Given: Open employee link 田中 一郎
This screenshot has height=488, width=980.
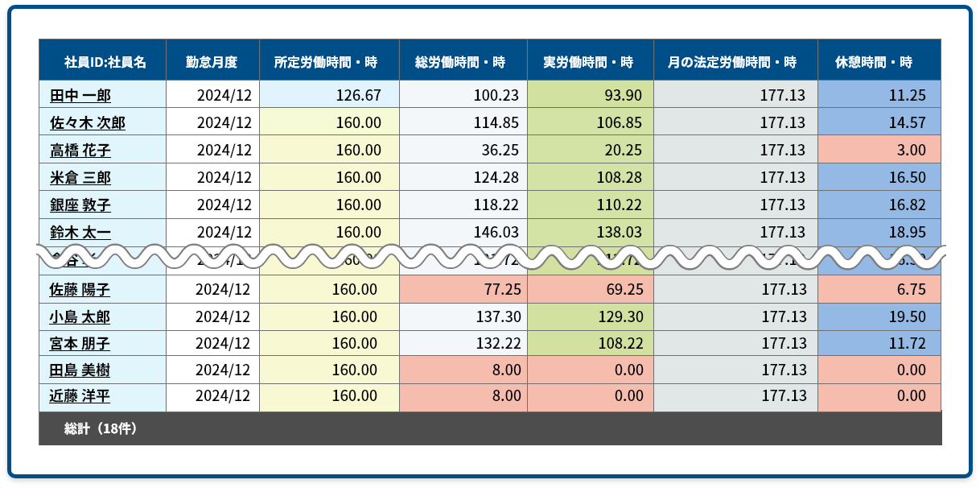Looking at the screenshot, I should (x=80, y=96).
